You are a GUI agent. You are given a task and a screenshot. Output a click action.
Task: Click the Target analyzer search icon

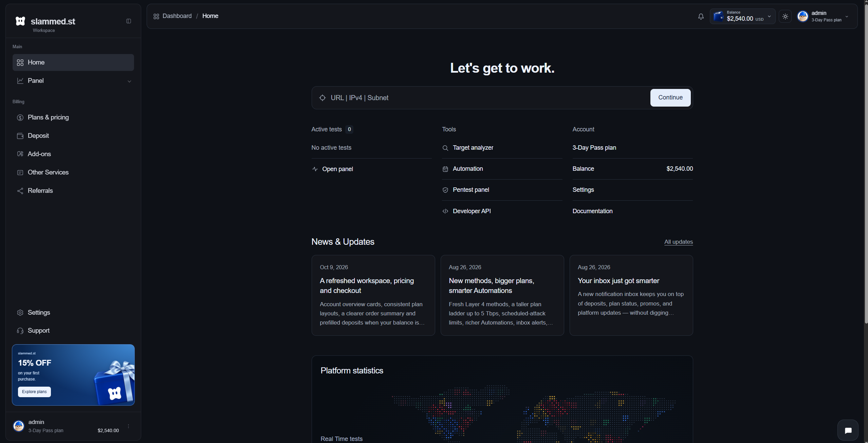coord(445,148)
